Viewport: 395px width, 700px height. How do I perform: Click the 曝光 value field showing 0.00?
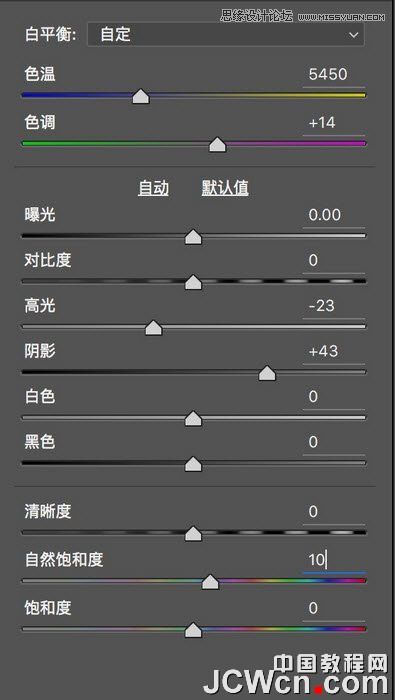coord(333,215)
